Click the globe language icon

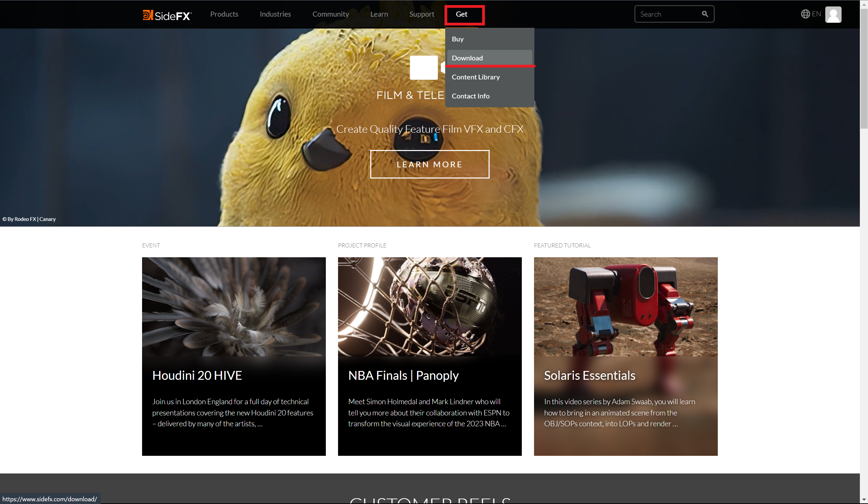[x=805, y=14]
